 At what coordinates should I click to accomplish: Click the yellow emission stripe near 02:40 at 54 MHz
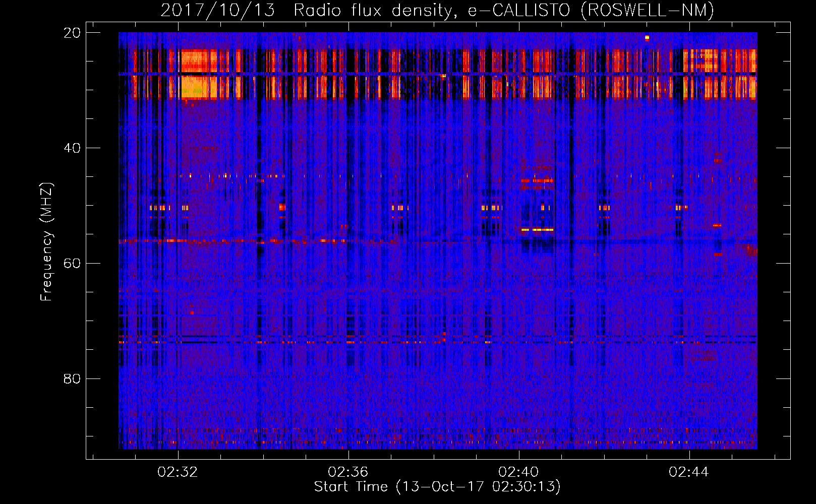(x=538, y=230)
